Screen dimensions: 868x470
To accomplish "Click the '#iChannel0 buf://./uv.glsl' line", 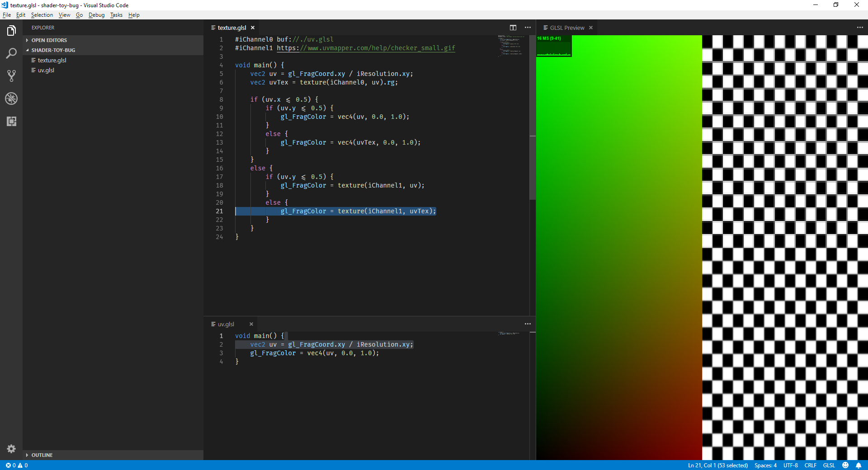I will [284, 39].
